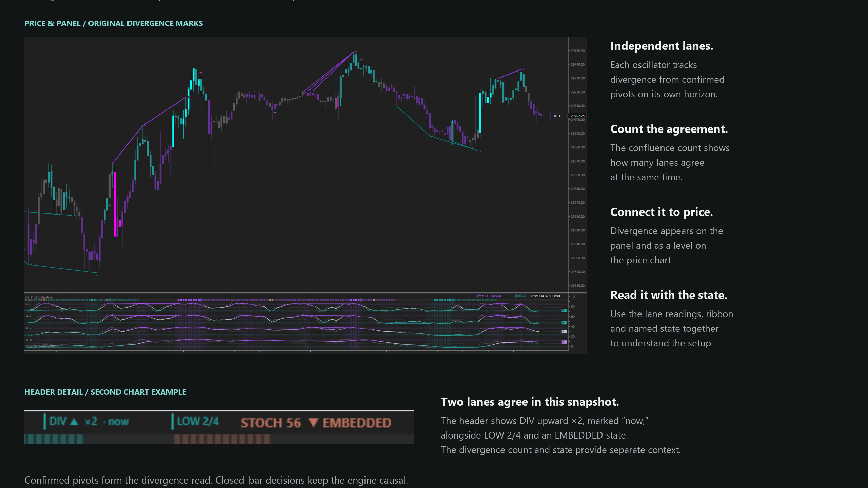
Task: Select the 'Count the agreement.' heading
Action: [x=669, y=129]
